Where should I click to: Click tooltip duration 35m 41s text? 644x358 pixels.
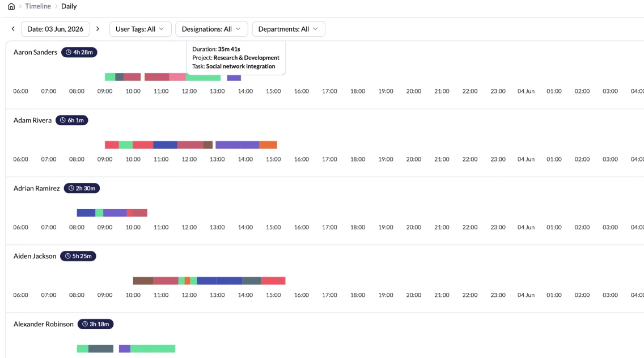(x=229, y=49)
